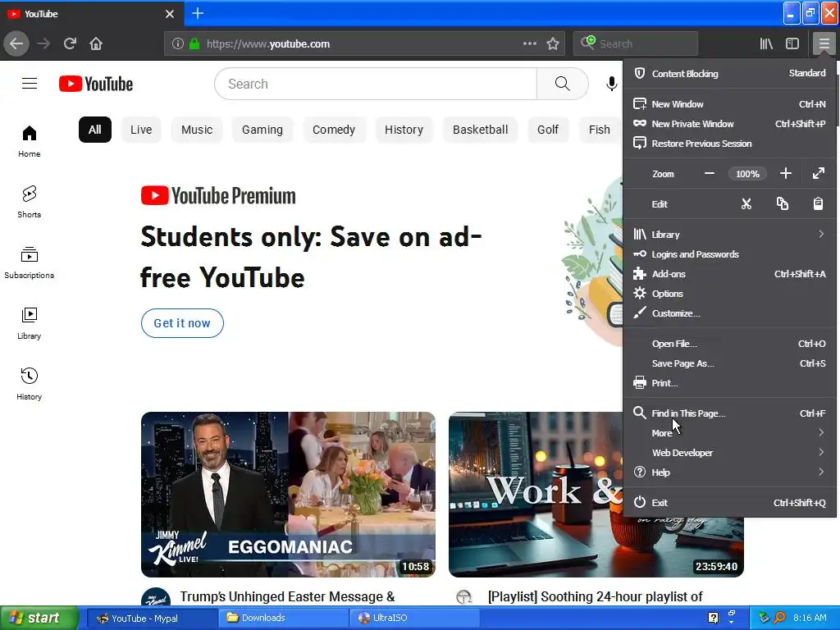Select the History filter chip
The width and height of the screenshot is (840, 630).
404,130
